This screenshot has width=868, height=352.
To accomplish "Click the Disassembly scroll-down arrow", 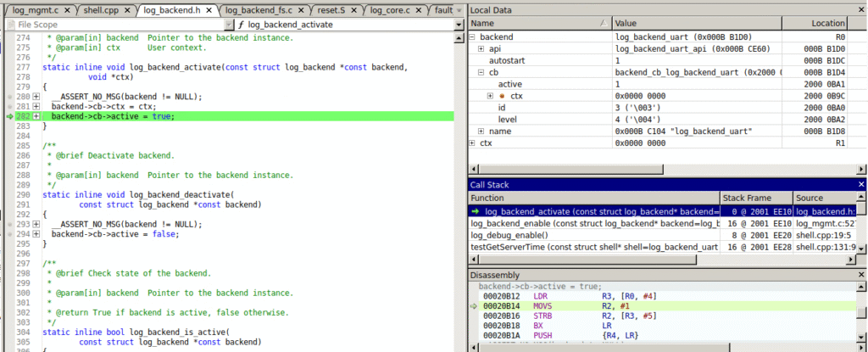I will point(862,338).
